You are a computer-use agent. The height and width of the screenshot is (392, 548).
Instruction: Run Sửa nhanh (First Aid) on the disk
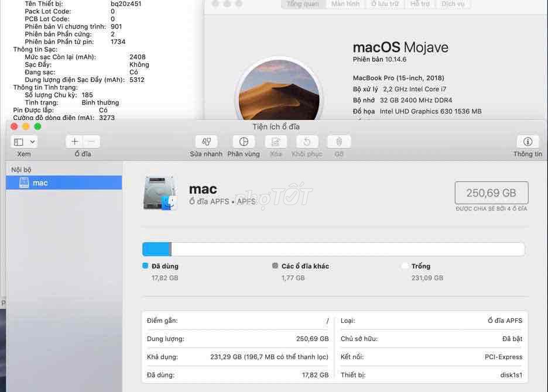[x=205, y=142]
